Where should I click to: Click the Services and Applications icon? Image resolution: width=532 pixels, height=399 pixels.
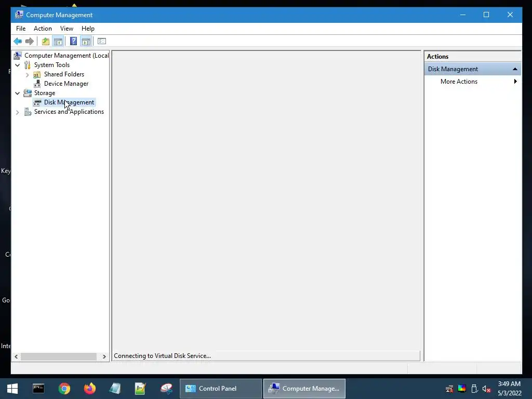pos(28,112)
